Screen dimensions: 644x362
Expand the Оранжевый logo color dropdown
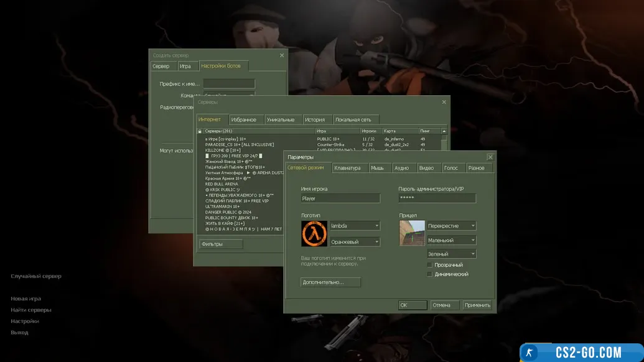(x=355, y=241)
